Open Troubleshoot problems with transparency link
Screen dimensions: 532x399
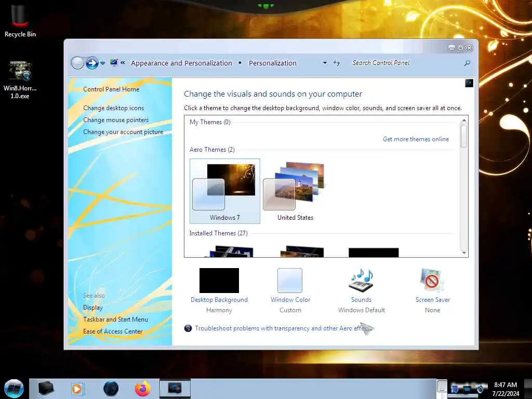click(283, 328)
